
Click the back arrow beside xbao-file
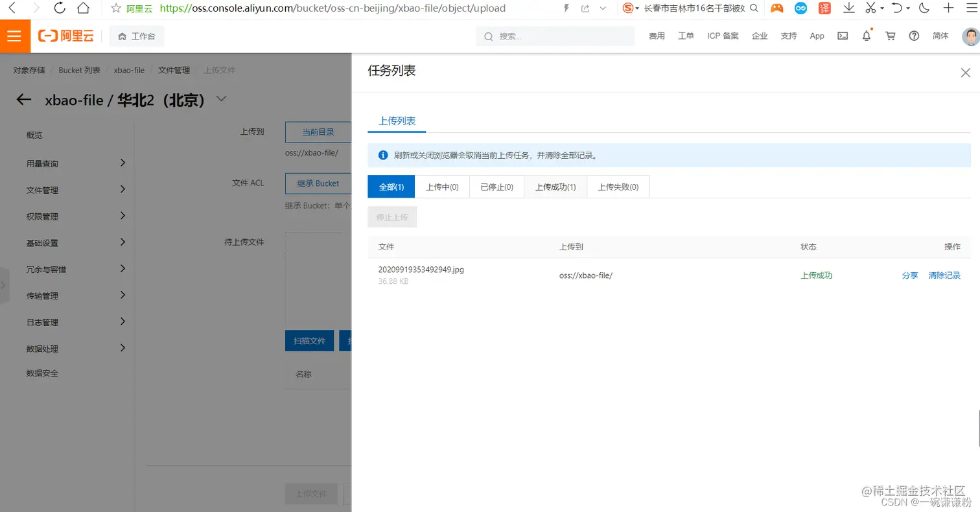point(23,100)
